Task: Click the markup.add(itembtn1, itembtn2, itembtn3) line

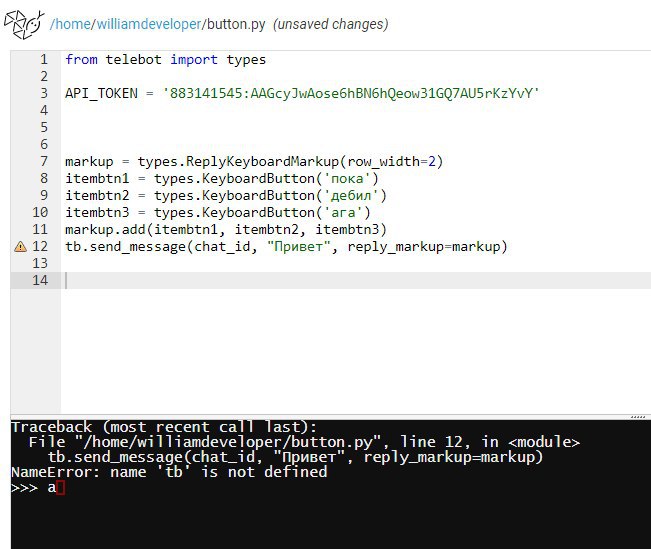Action: [x=226, y=230]
